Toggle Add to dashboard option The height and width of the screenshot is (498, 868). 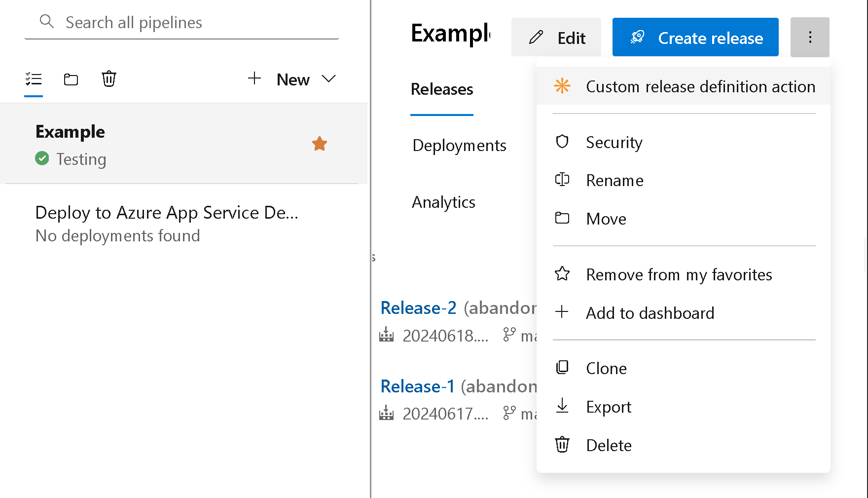click(650, 313)
